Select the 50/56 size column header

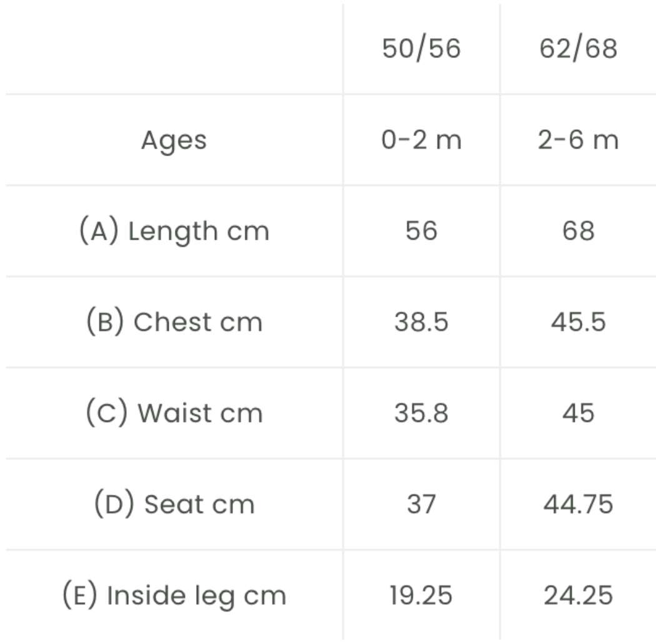(x=421, y=48)
